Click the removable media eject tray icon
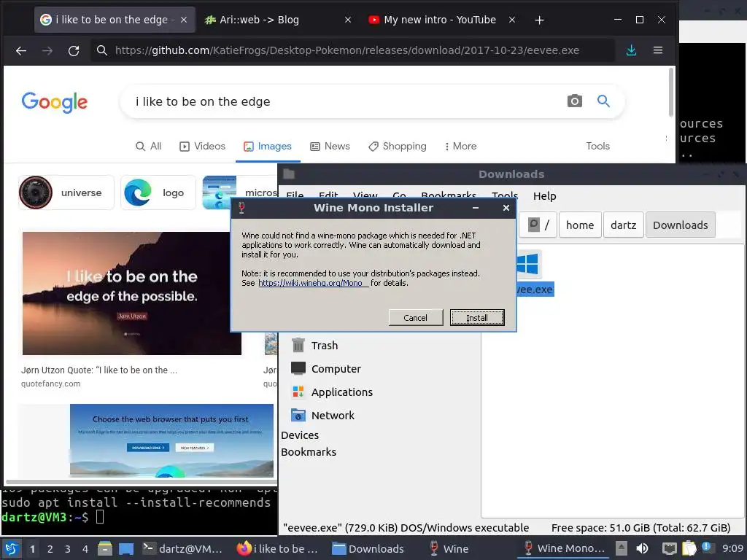Image resolution: width=747 pixels, height=560 pixels. 621,548
